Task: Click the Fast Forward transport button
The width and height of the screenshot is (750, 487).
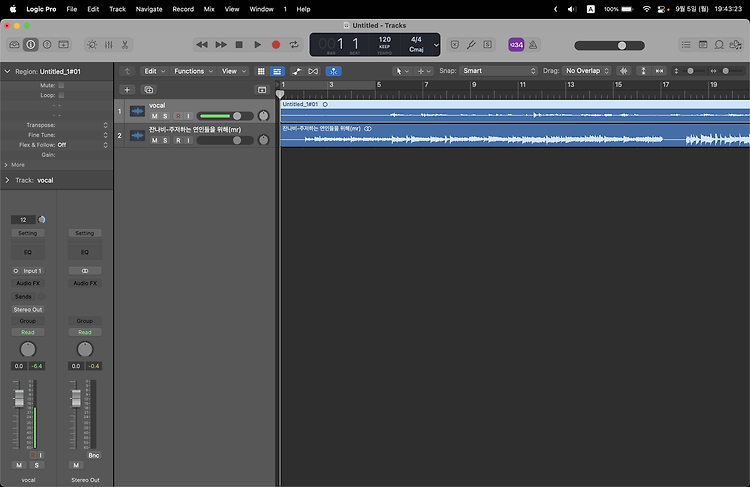Action: pyautogui.click(x=221, y=44)
